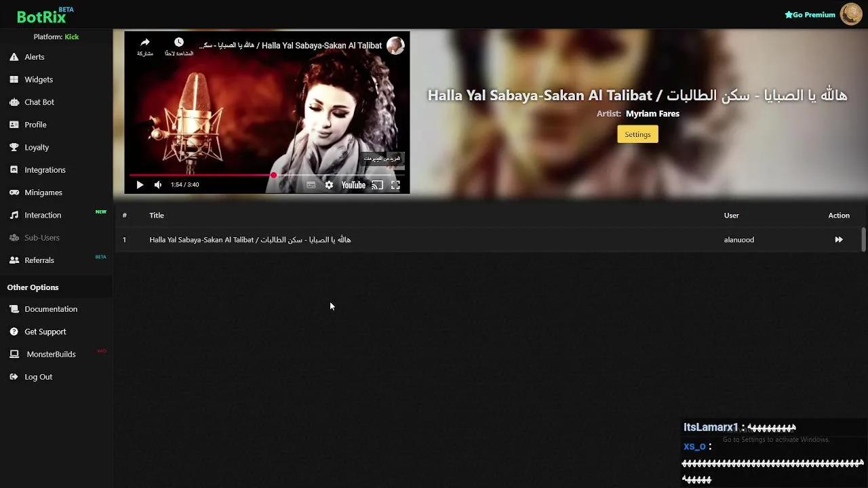Open the user profile avatar menu
868x488 pixels.
pyautogui.click(x=851, y=14)
